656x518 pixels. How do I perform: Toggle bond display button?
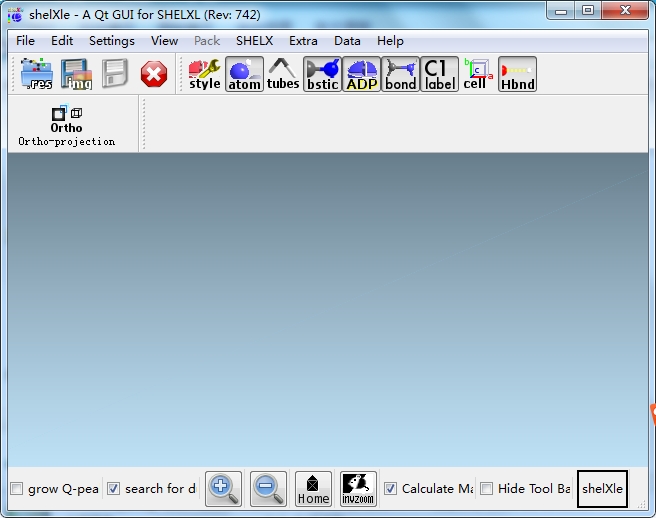400,74
